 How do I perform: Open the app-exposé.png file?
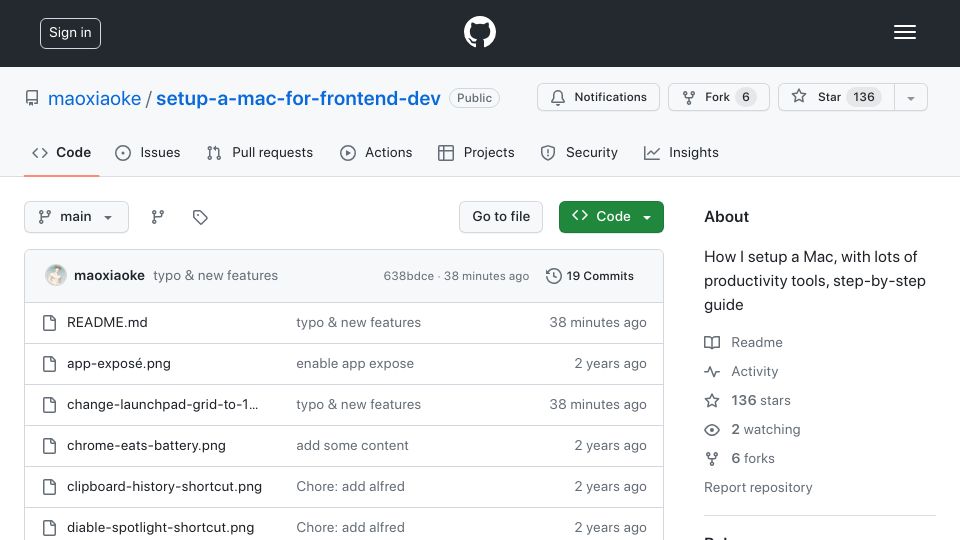(119, 364)
